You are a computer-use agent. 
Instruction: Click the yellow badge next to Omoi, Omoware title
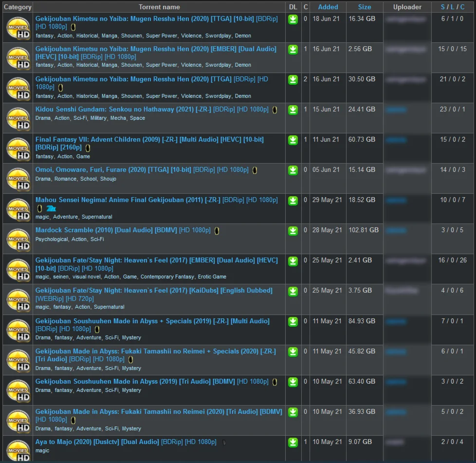255,170
